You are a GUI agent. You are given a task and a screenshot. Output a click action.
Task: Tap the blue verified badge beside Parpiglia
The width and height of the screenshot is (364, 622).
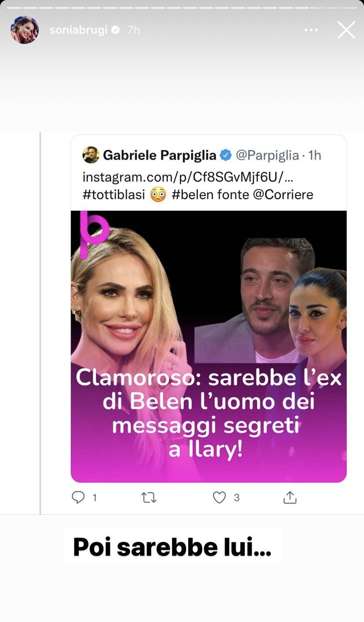(x=226, y=155)
